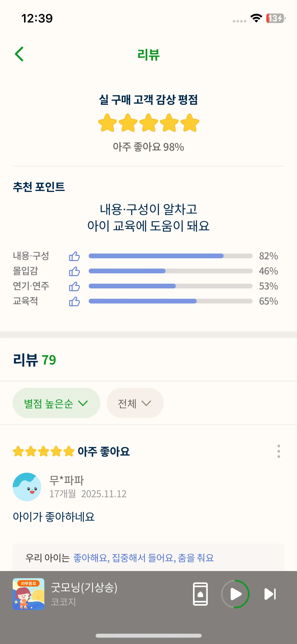
Task: Tap the 하루동요 album thumbnail
Action: tap(29, 594)
